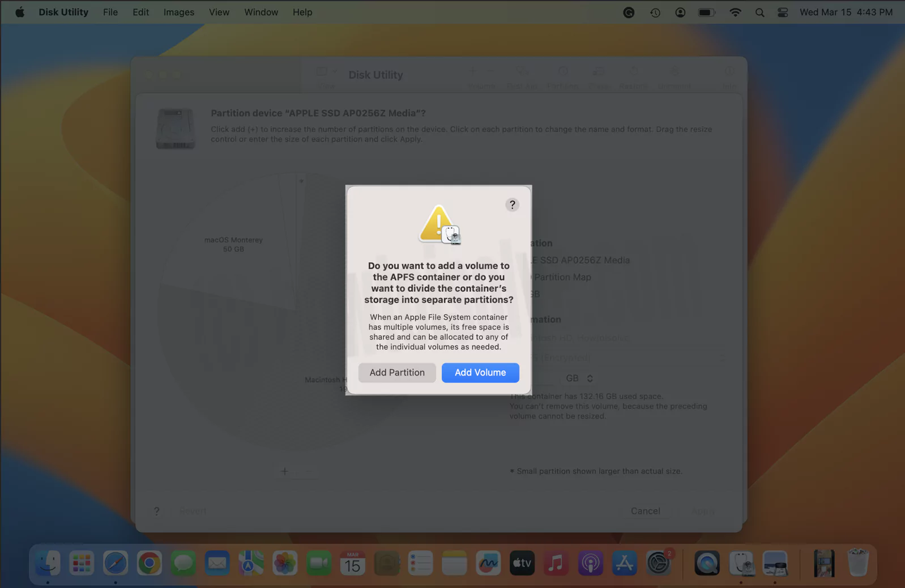Open Time Machine status menu

click(x=655, y=12)
